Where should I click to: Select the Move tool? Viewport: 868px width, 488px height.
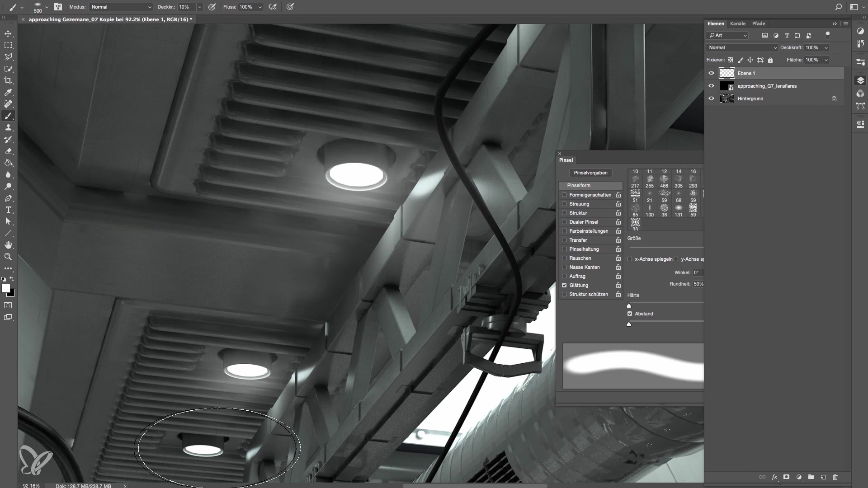pos(8,34)
